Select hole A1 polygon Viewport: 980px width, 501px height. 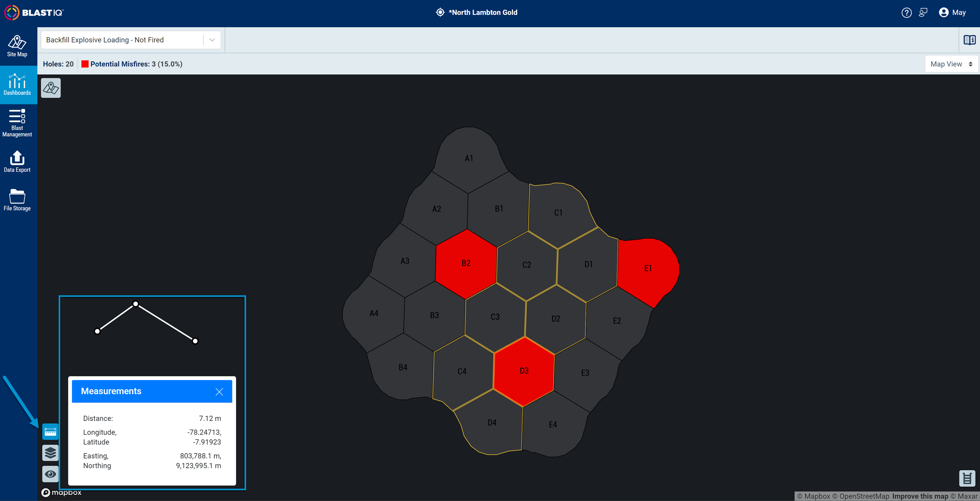coord(469,158)
